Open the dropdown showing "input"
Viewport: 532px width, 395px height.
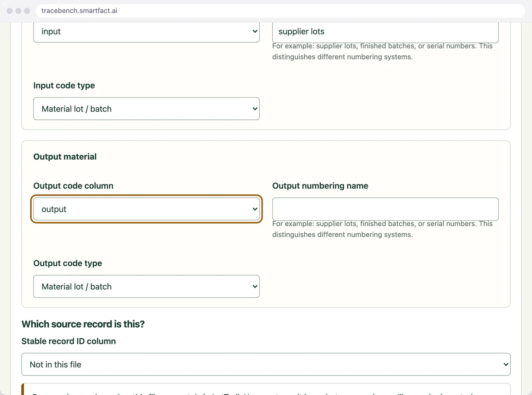[146, 32]
